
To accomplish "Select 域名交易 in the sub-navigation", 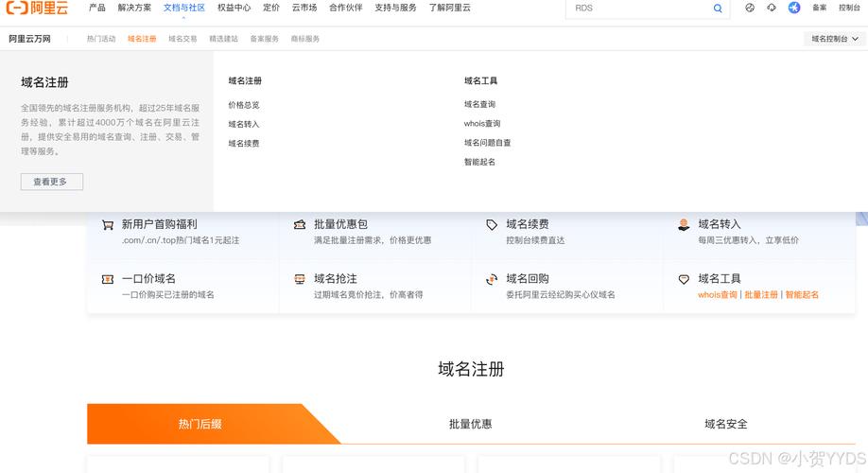I will (182, 39).
